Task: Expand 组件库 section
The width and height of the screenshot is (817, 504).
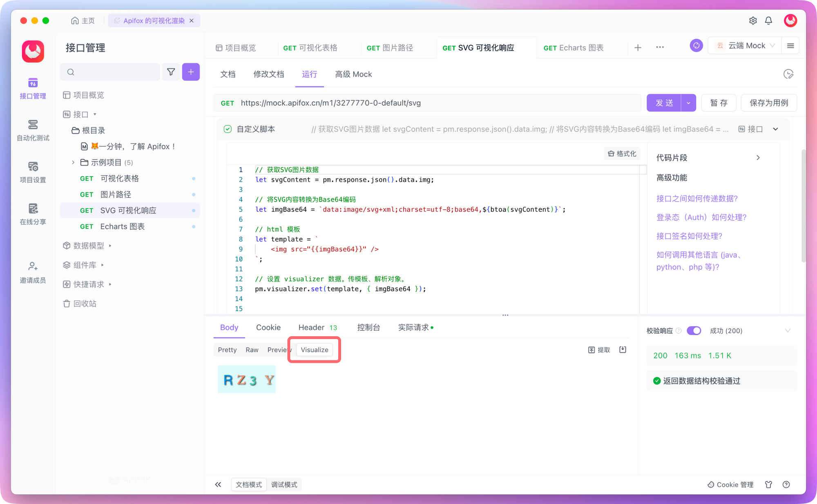Action: tap(103, 265)
